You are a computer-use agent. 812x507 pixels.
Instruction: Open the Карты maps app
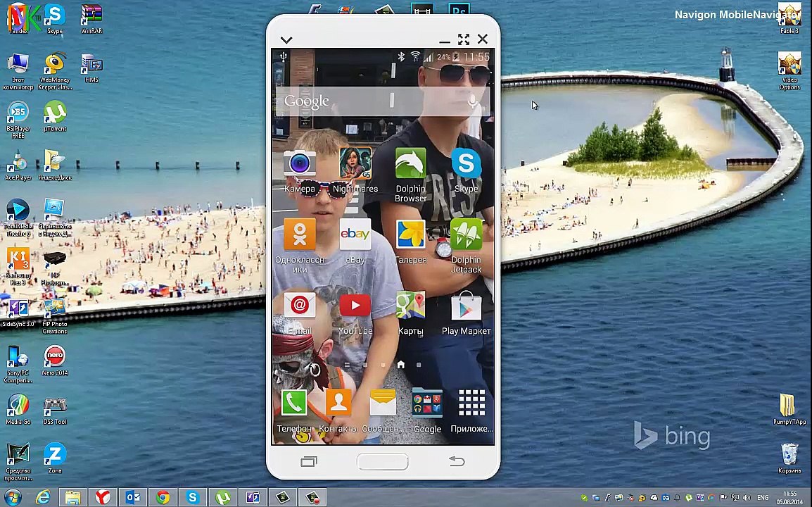tap(411, 305)
